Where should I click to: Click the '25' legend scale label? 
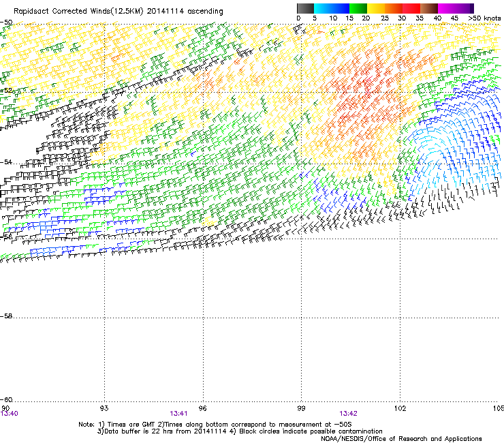(384, 18)
